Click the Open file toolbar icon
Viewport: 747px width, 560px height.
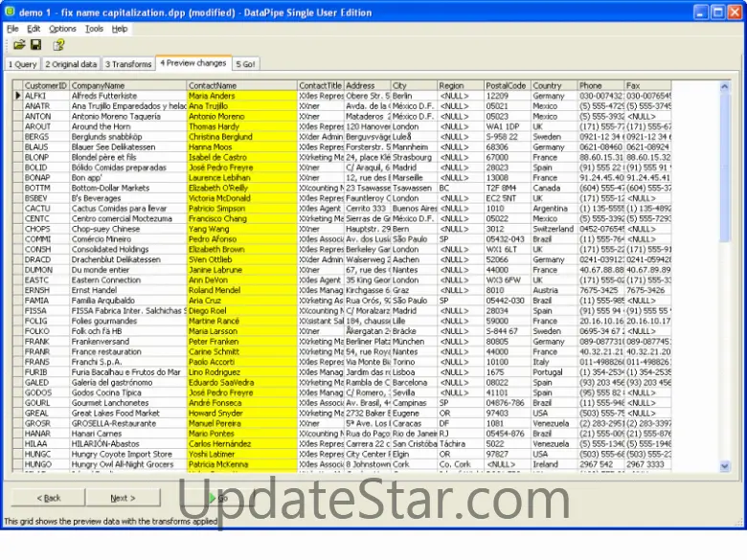point(19,45)
